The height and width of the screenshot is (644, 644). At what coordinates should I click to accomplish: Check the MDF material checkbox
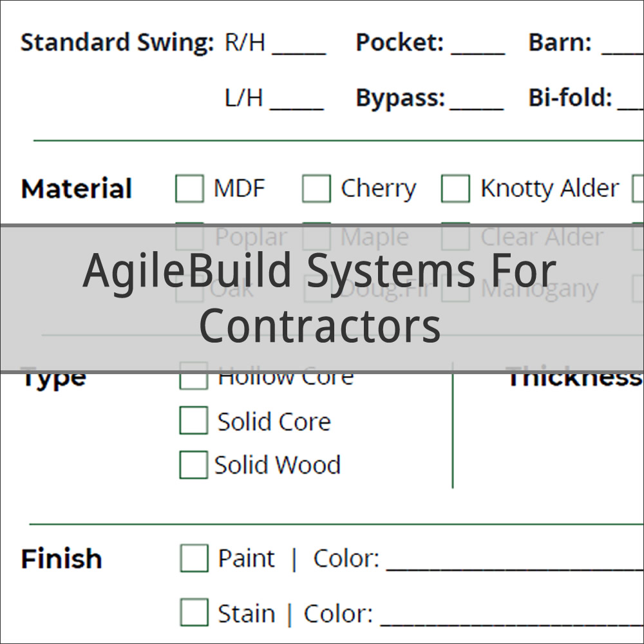point(189,189)
